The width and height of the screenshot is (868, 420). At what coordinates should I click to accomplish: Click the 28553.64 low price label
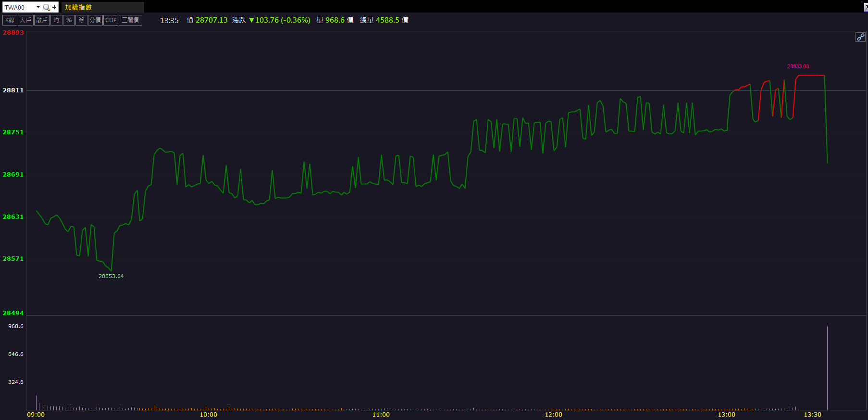[x=111, y=276]
